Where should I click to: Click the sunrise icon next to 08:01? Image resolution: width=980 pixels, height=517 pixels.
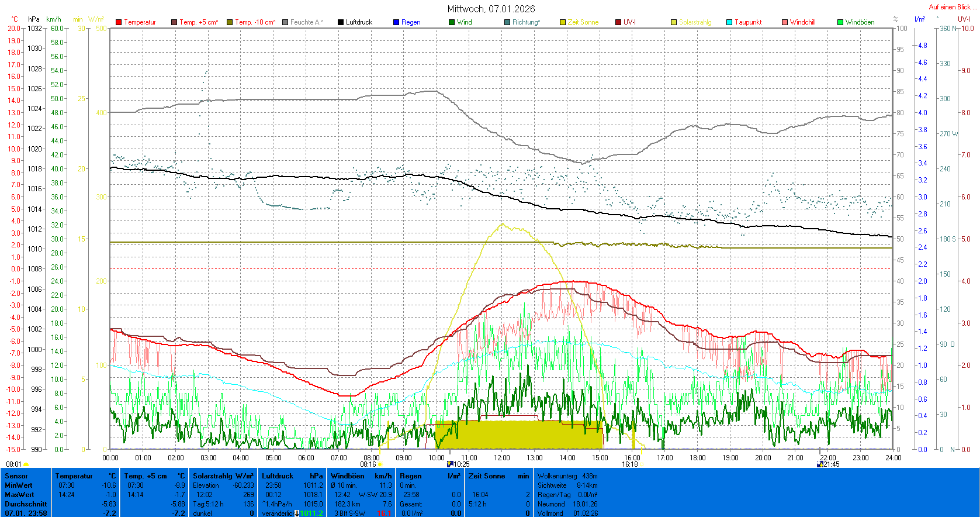pyautogui.click(x=26, y=464)
